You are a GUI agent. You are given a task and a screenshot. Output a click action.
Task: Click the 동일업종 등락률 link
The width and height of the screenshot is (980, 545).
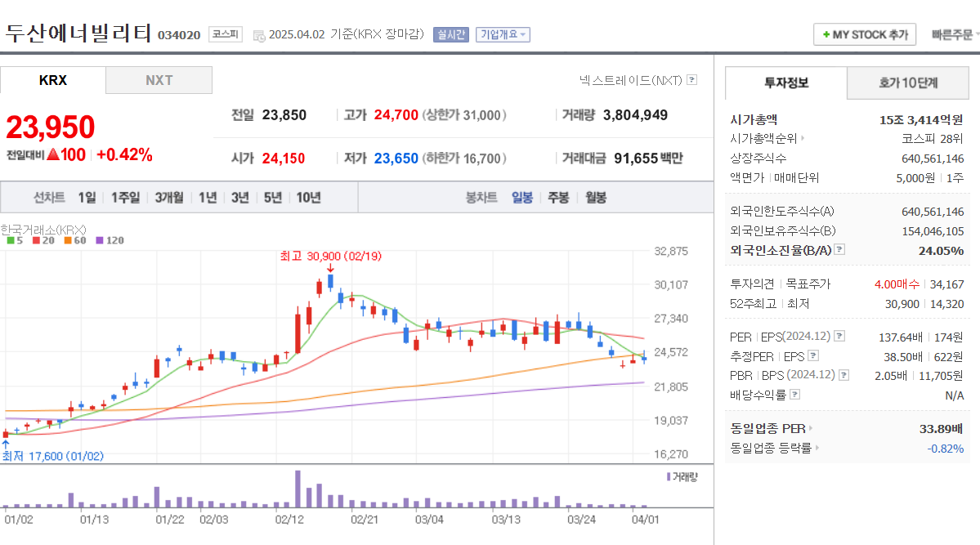tap(771, 448)
